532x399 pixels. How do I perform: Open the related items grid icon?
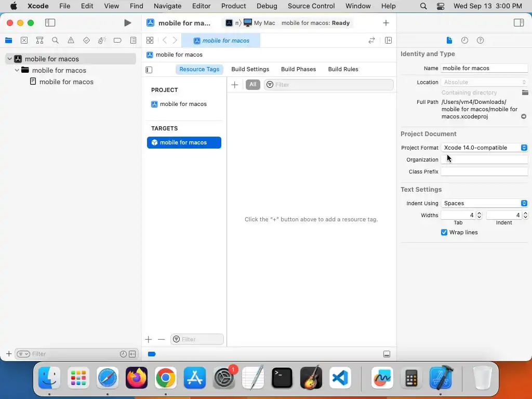point(150,41)
